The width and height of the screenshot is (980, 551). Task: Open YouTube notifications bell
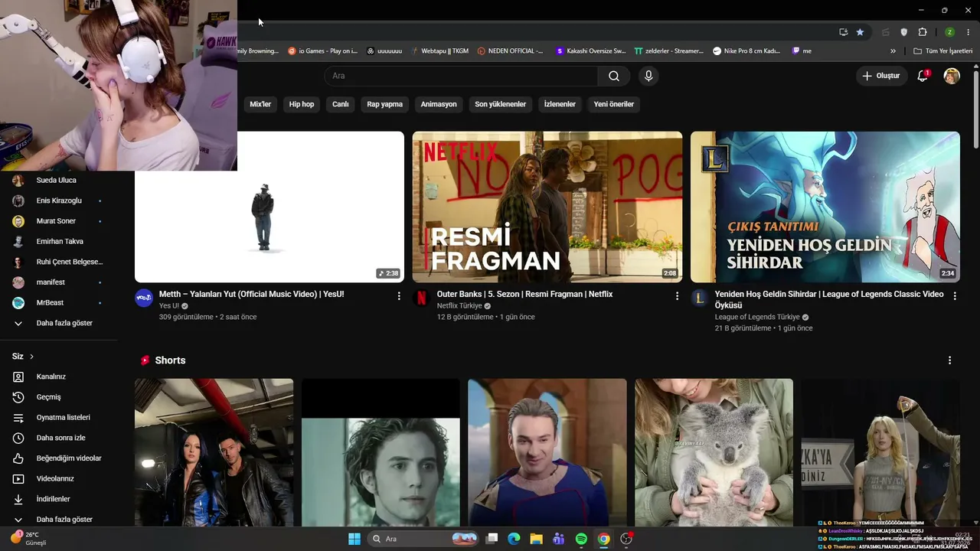923,76
